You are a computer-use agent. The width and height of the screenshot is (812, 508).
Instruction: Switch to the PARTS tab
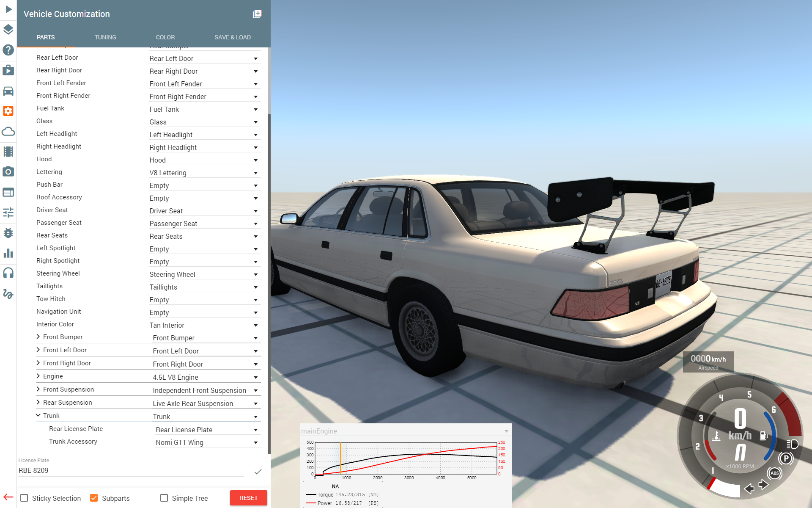pyautogui.click(x=46, y=37)
